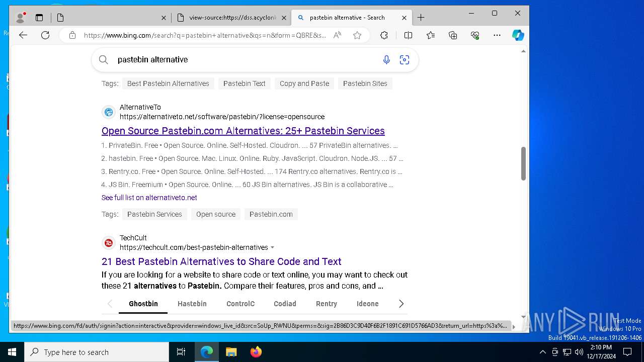This screenshot has height=362, width=644.
Task: Click the Pastebin.com tag
Action: click(x=271, y=214)
